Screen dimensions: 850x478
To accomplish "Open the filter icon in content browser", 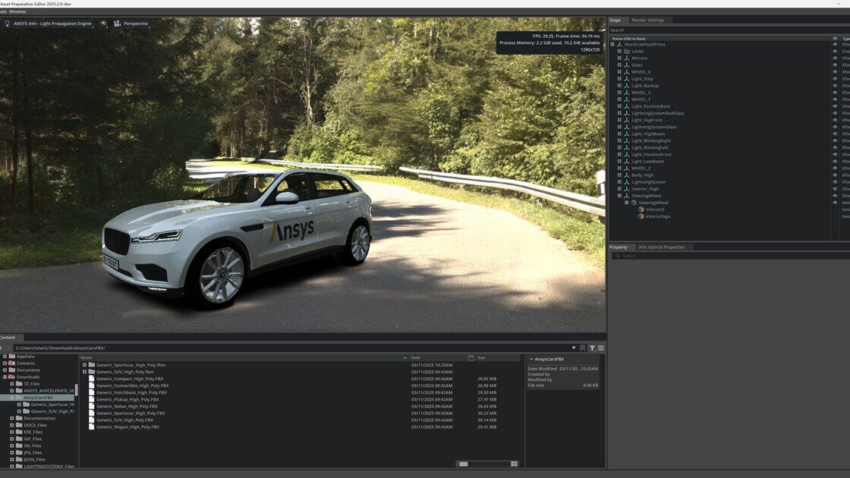I will (592, 348).
